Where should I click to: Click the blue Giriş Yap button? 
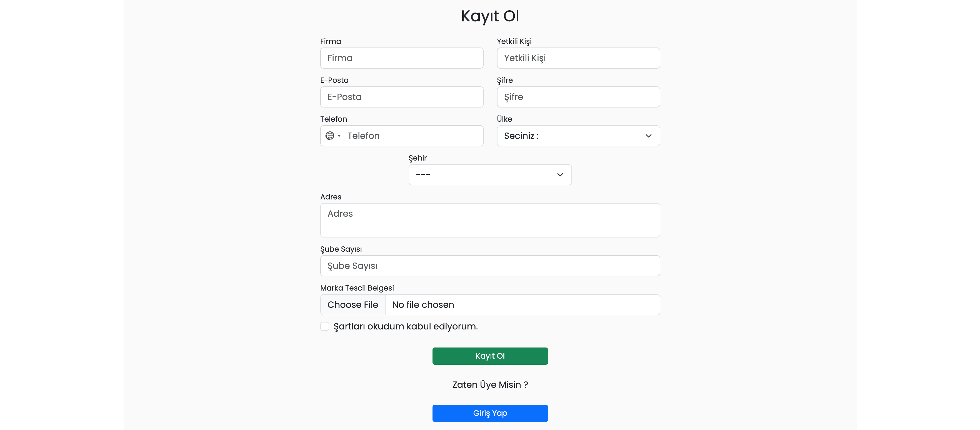(x=490, y=413)
